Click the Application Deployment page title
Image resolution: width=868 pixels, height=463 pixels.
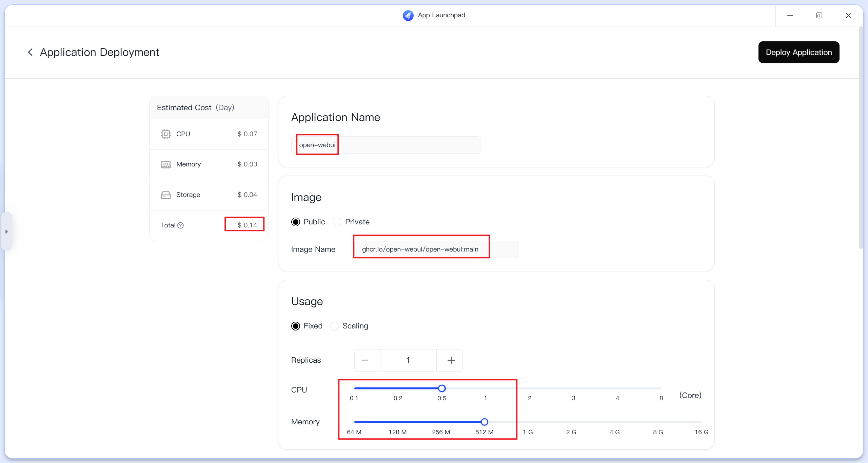coord(99,52)
